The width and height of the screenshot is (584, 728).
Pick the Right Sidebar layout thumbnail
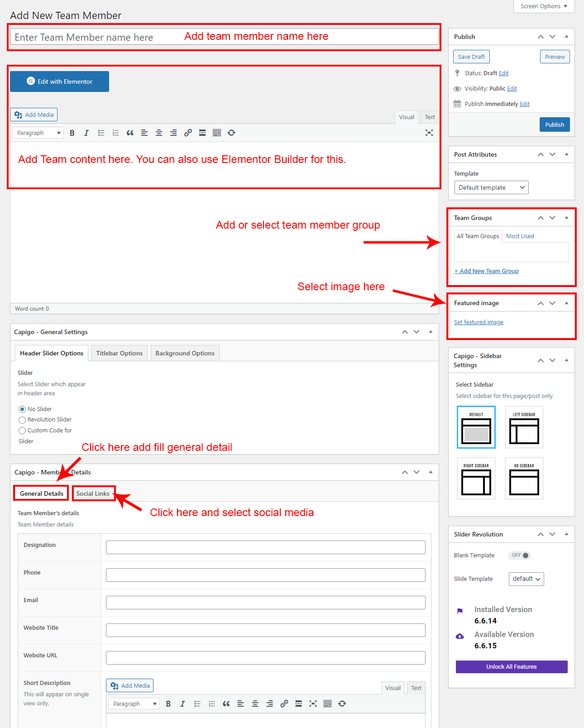pyautogui.click(x=476, y=479)
